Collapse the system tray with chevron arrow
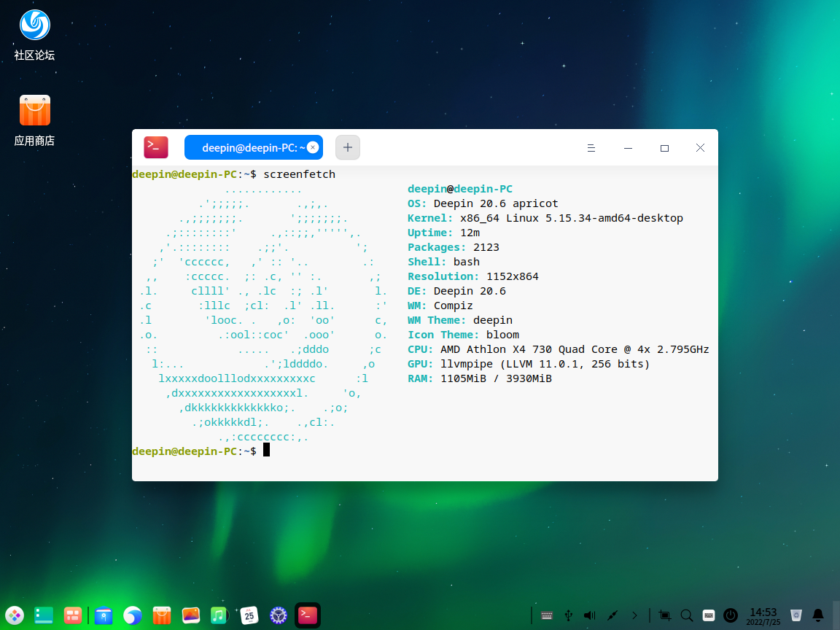 (634, 615)
